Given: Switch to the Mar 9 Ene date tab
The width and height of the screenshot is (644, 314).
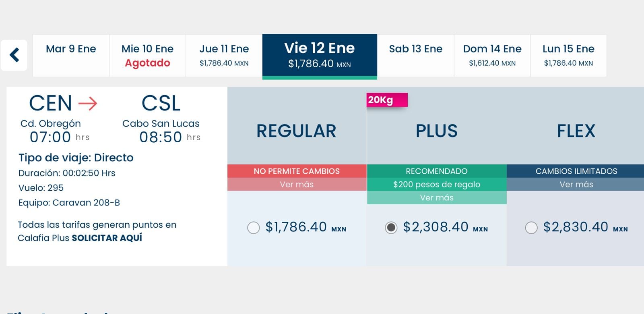Looking at the screenshot, I should (x=71, y=55).
